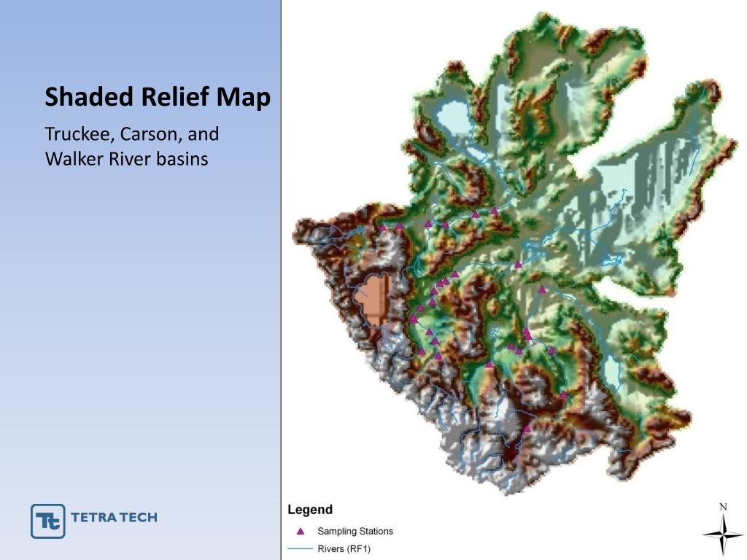Click the Rivers (RF1) legend line symbol
The image size is (747, 560).
(x=300, y=548)
